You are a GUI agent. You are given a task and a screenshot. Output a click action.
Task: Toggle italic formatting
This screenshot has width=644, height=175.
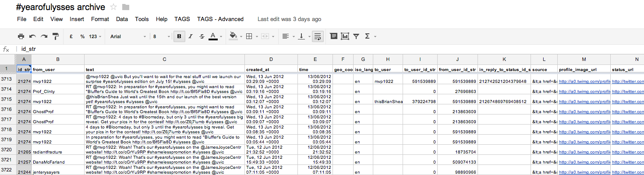click(191, 36)
